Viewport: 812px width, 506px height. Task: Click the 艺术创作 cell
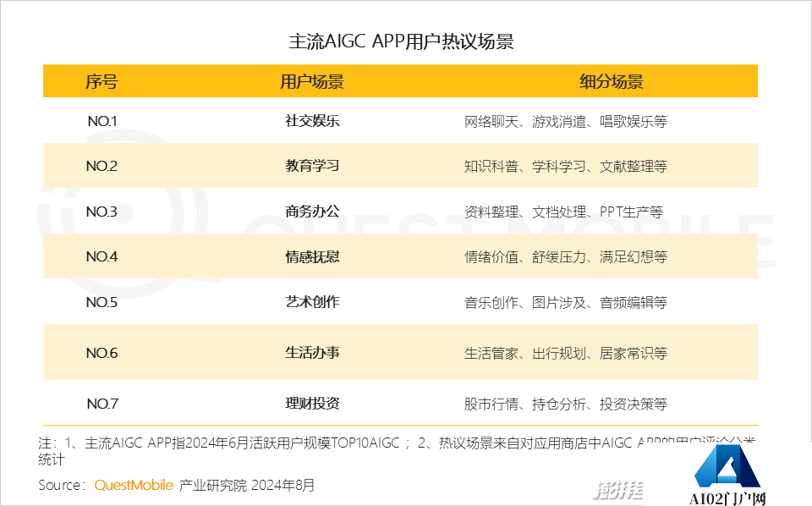point(312,302)
